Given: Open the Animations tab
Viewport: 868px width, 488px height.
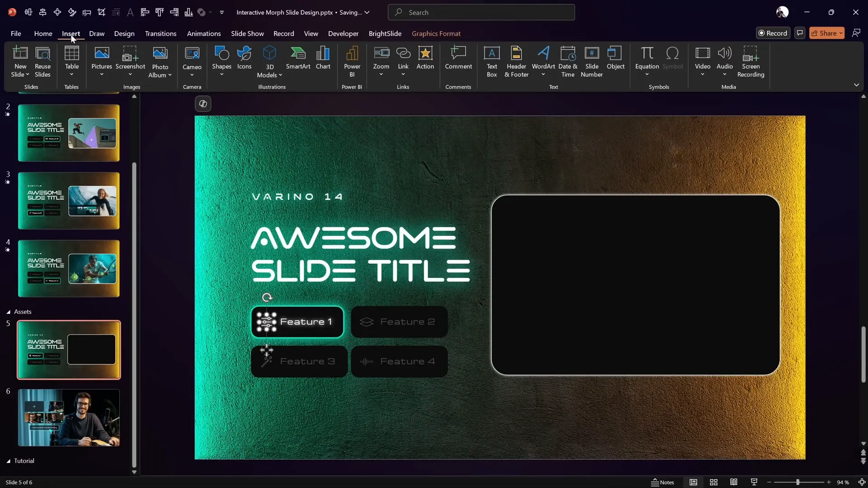Looking at the screenshot, I should tap(204, 33).
